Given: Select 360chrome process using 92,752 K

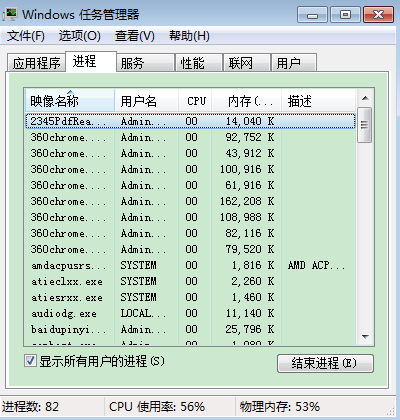Looking at the screenshot, I should point(190,137).
